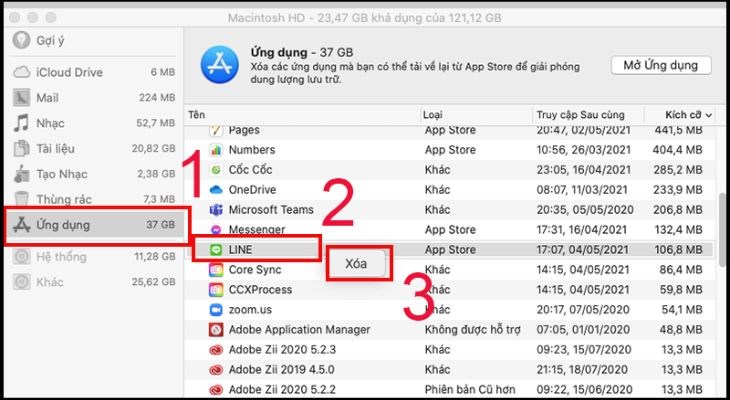The height and width of the screenshot is (400, 730).
Task: Open the Mở Ứng dụng button
Action: tap(661, 65)
